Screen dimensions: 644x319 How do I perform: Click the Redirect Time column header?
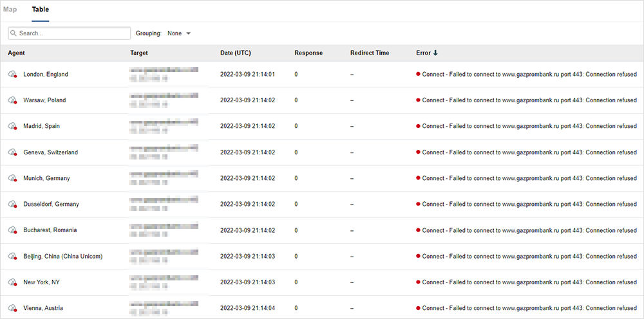coord(370,53)
